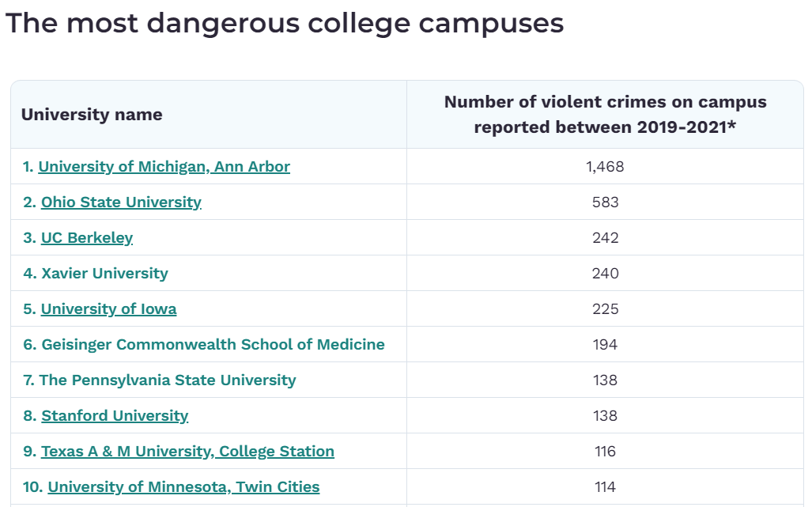This screenshot has width=812, height=507.
Task: Click the "University name" column header
Action: (x=92, y=115)
